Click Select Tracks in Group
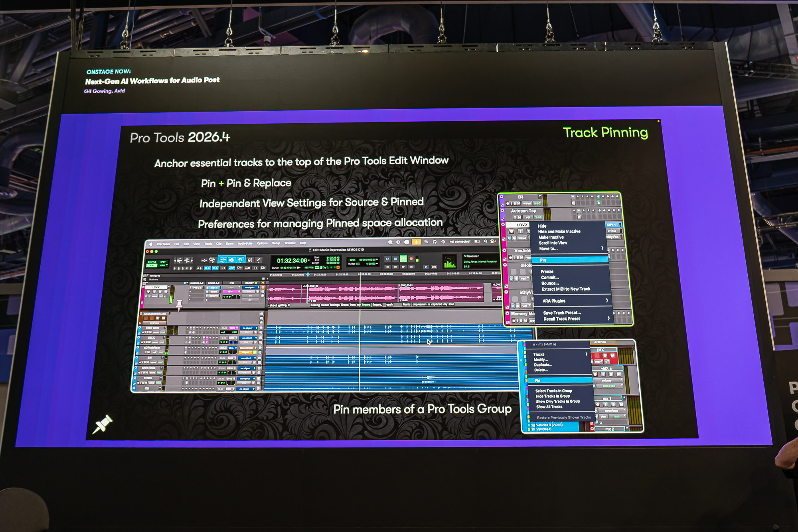Image resolution: width=798 pixels, height=532 pixels. 553,391
